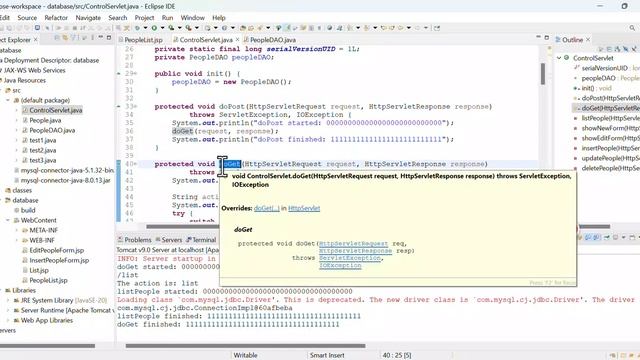Expand the WEB-INF folder

coord(16,240)
